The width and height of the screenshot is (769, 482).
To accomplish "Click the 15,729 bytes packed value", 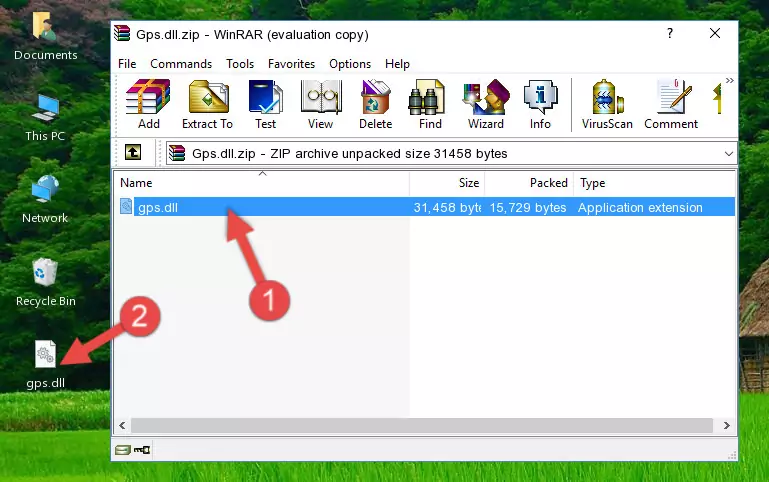I will (x=528, y=207).
